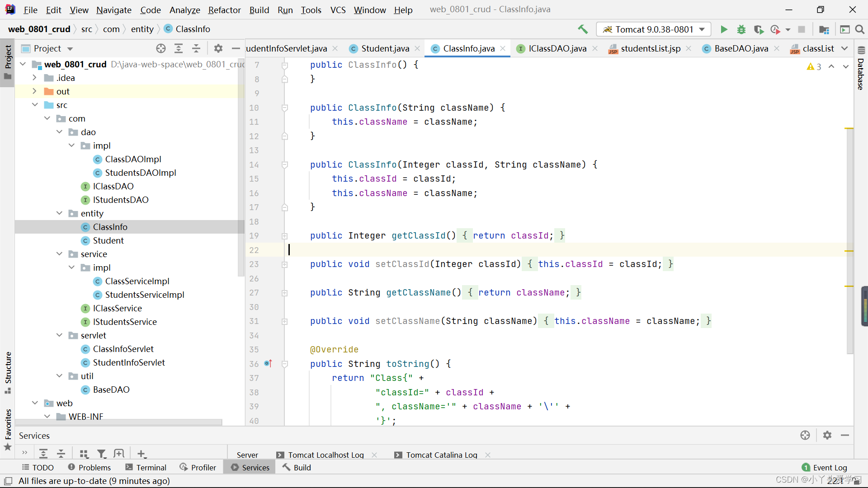Screen dimensions: 868x488
Task: Open the Refactor menu
Action: pyautogui.click(x=224, y=9)
